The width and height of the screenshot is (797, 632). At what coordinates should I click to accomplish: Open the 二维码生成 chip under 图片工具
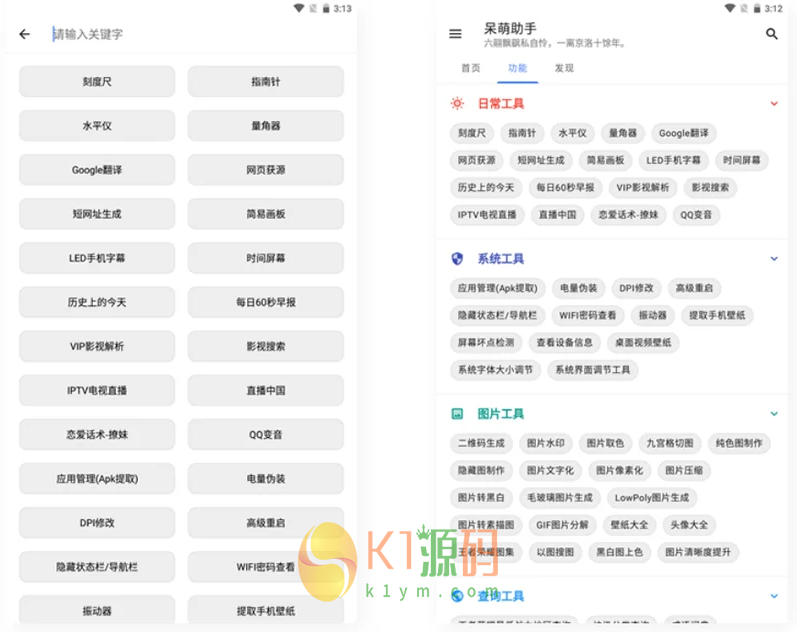[x=481, y=443]
